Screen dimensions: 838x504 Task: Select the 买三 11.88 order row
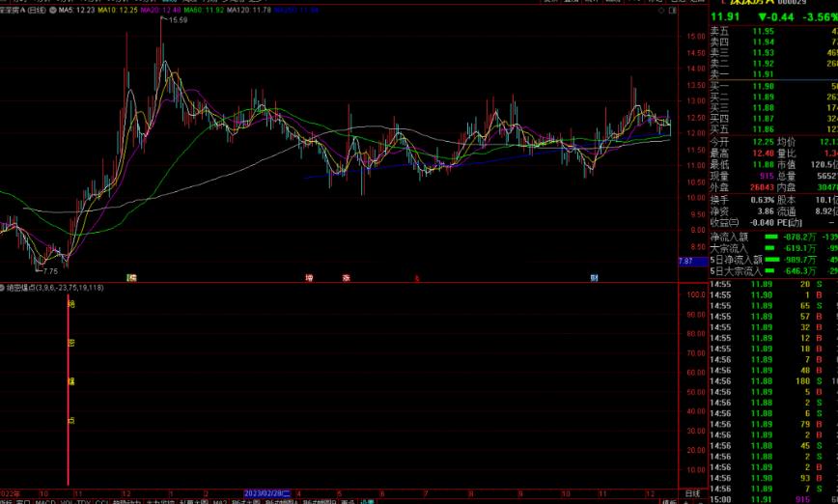click(774, 107)
